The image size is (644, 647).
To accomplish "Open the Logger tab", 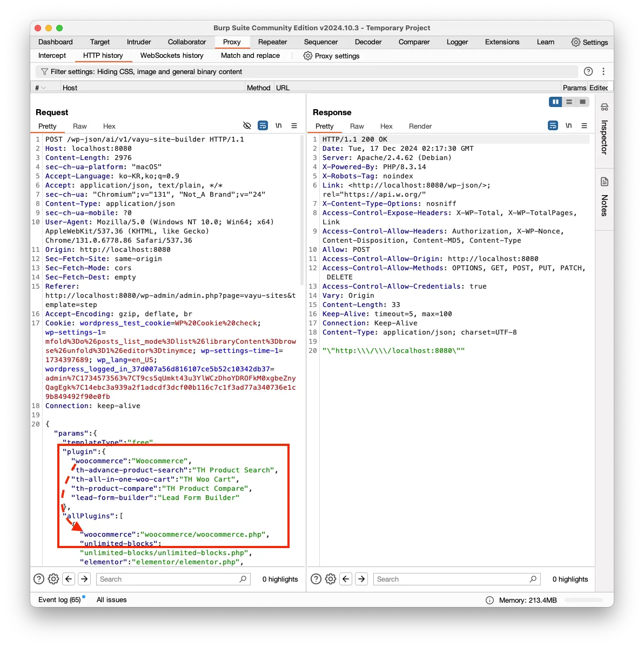I will [x=457, y=42].
